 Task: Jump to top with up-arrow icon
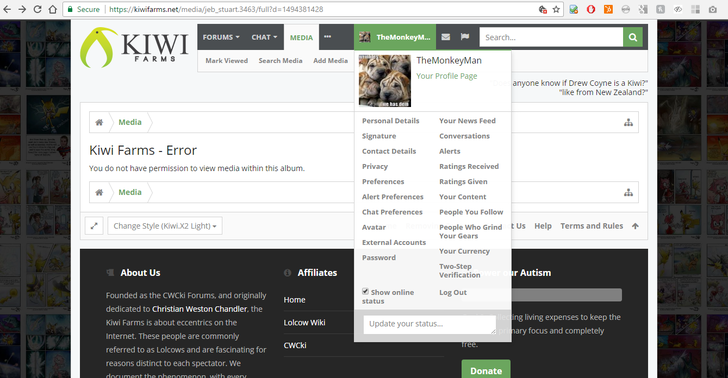pyautogui.click(x=635, y=226)
